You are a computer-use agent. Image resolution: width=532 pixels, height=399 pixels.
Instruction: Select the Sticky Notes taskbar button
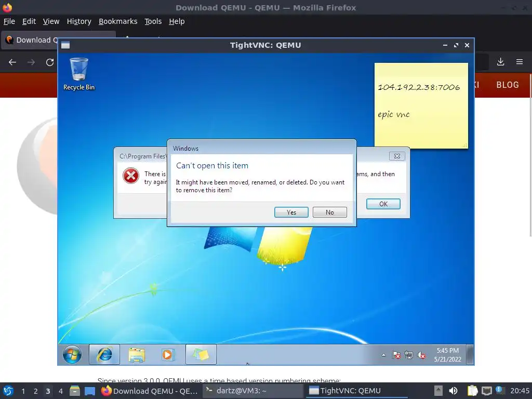coord(201,354)
